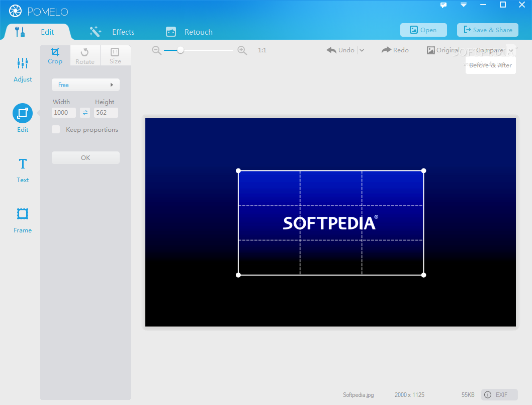This screenshot has height=405, width=532.
Task: Expand the Undo history dropdown arrow
Action: coord(362,50)
